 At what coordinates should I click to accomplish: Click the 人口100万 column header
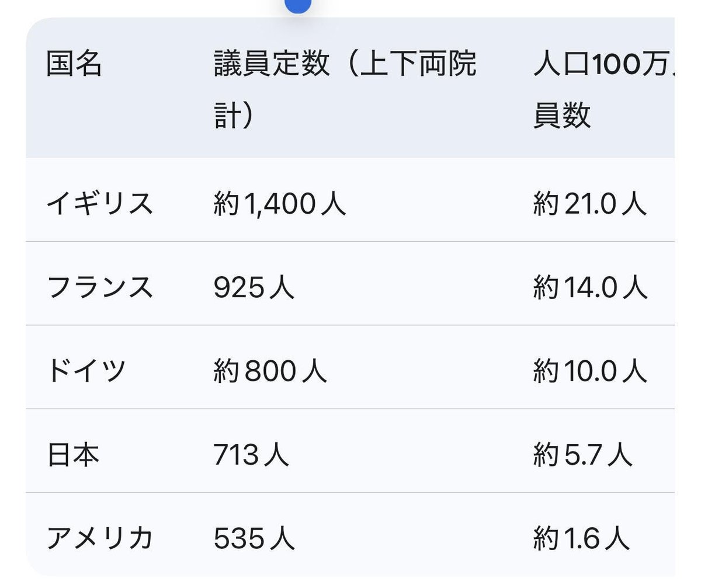[x=602, y=89]
